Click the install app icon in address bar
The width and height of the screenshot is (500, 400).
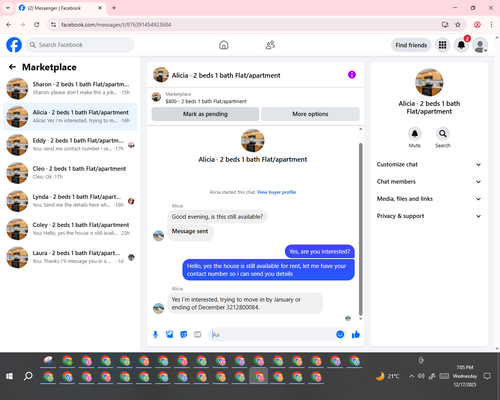pyautogui.click(x=445, y=24)
